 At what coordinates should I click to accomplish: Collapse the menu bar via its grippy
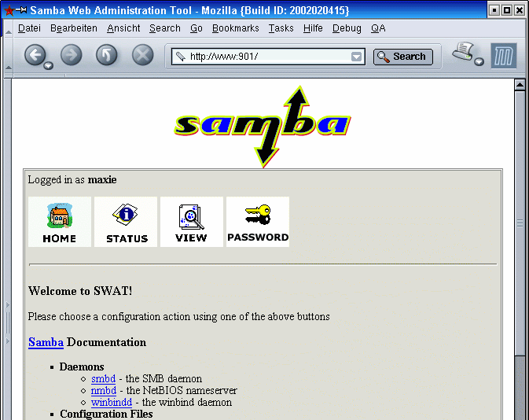click(x=8, y=28)
